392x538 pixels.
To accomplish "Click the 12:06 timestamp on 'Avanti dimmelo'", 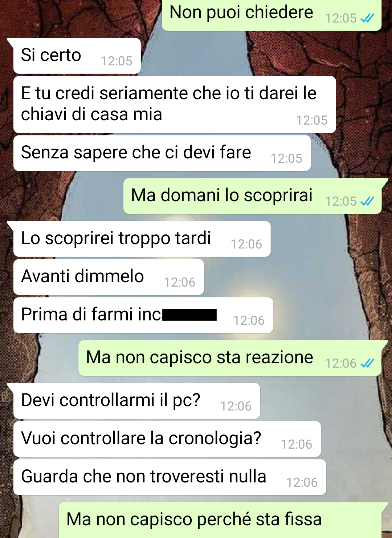I will (x=180, y=282).
